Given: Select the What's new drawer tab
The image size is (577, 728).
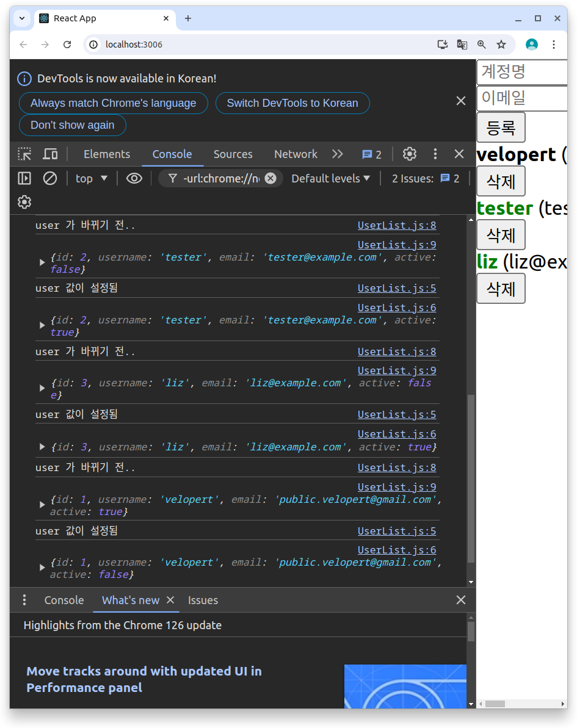Looking at the screenshot, I should click(x=131, y=600).
